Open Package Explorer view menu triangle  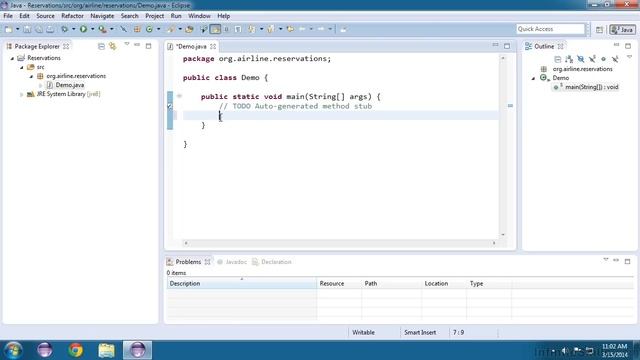pyautogui.click(x=127, y=44)
